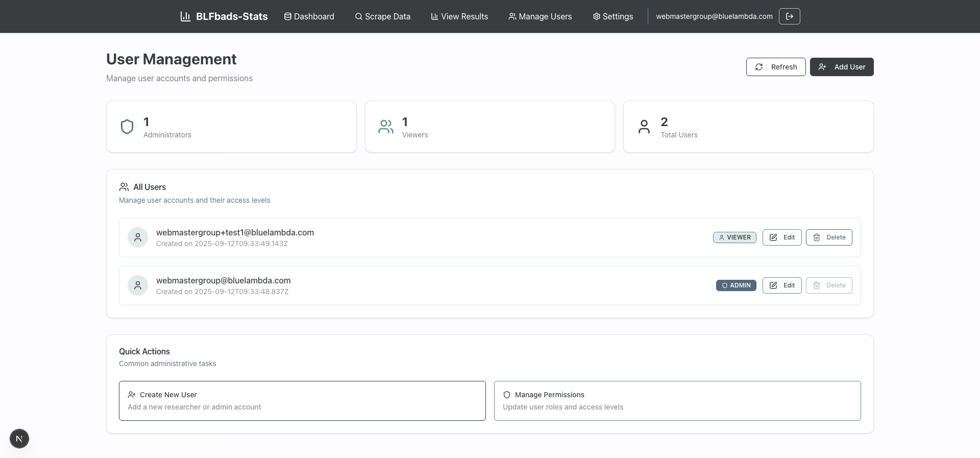
Task: Click the shield icon on Administrators card
Action: [127, 127]
